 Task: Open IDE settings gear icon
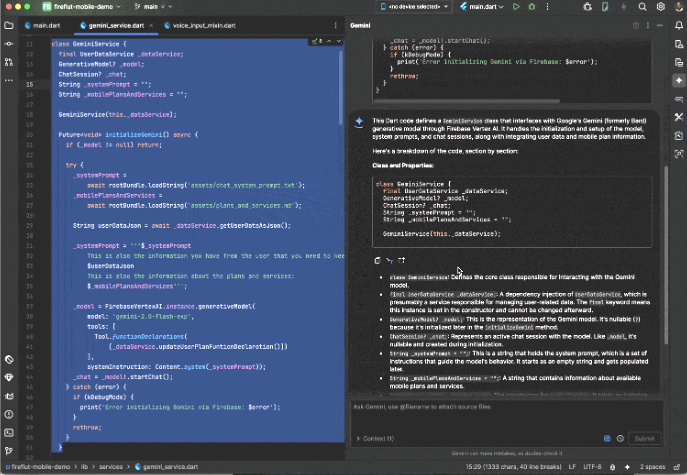661,7
